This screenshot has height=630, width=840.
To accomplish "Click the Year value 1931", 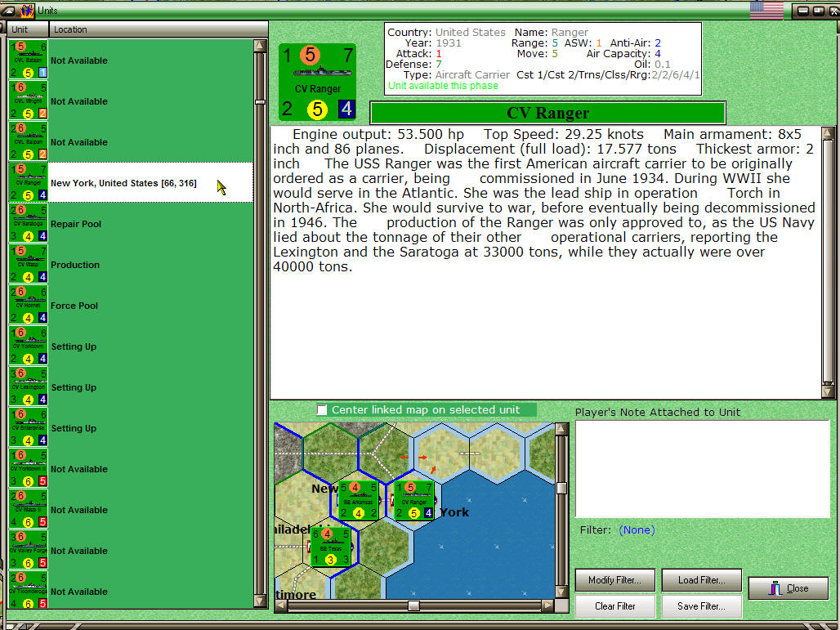I will (x=449, y=42).
